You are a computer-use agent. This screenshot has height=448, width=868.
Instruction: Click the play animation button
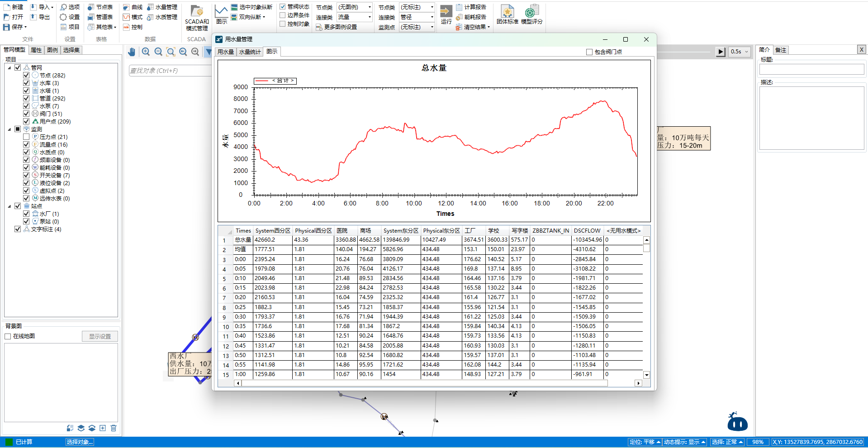[x=721, y=52]
